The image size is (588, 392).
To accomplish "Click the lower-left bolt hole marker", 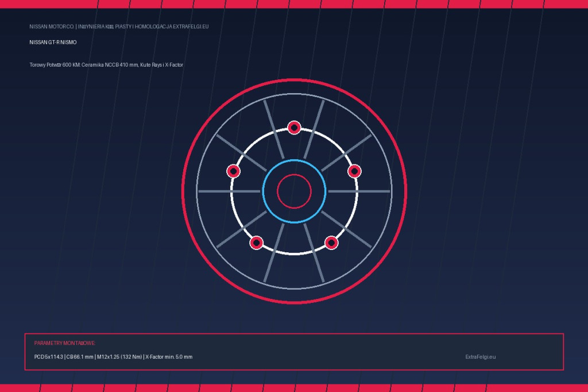I will click(x=257, y=243).
